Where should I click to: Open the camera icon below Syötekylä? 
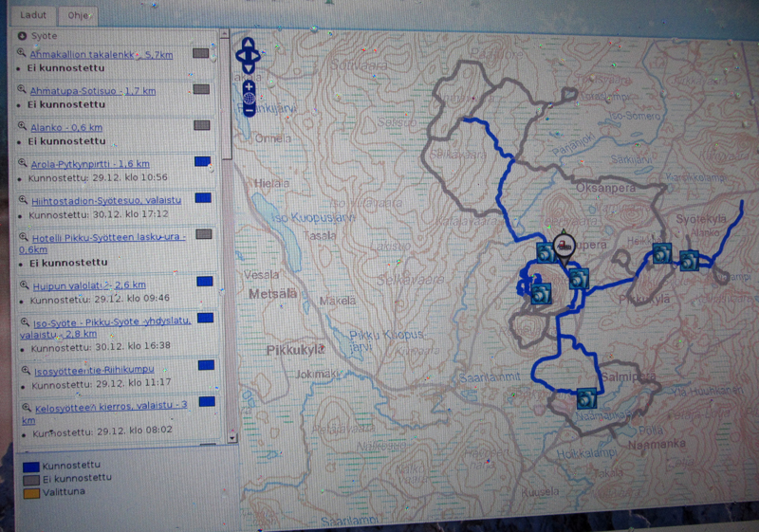(689, 260)
